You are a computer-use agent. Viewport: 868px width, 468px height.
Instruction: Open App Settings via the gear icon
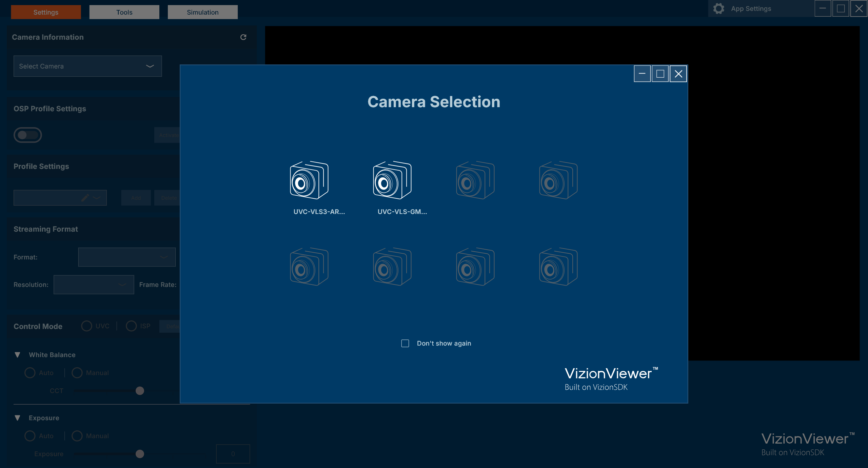[x=719, y=8]
